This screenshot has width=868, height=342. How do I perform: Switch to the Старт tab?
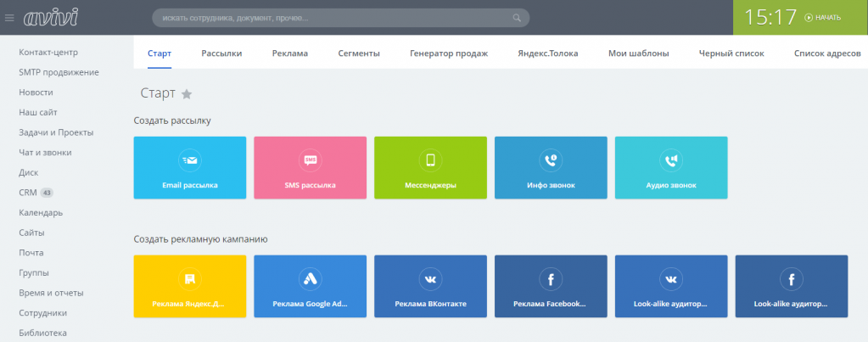160,53
